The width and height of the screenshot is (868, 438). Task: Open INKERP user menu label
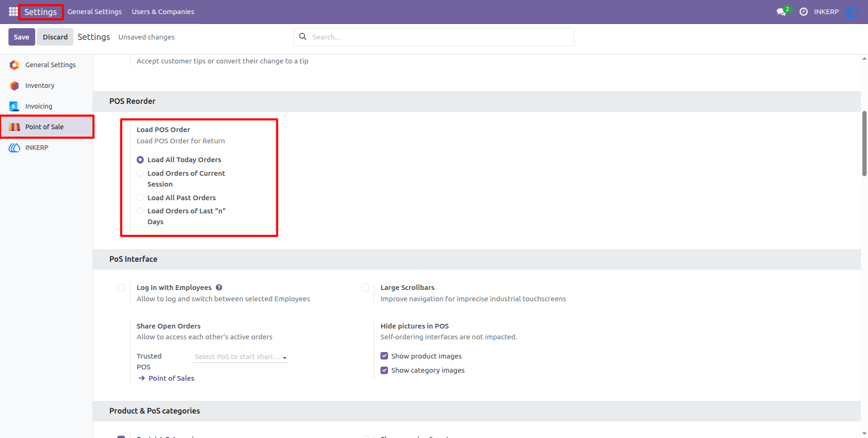[x=826, y=12]
